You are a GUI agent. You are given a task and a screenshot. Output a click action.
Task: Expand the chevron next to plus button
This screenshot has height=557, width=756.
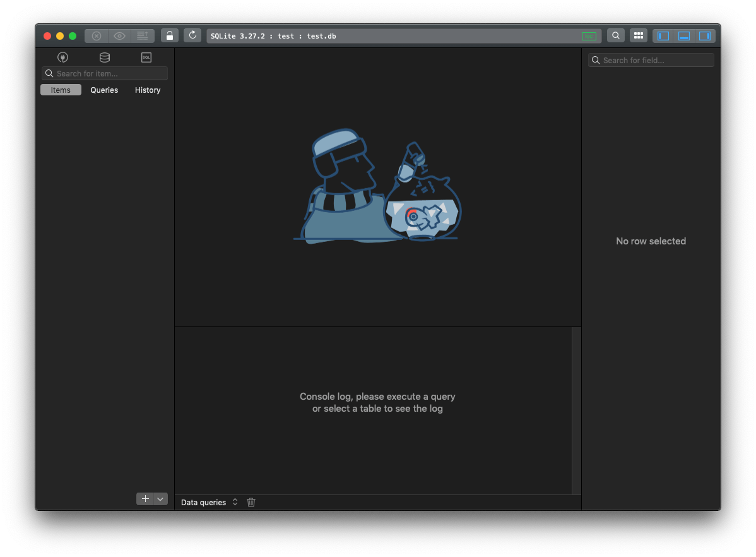pos(161,499)
